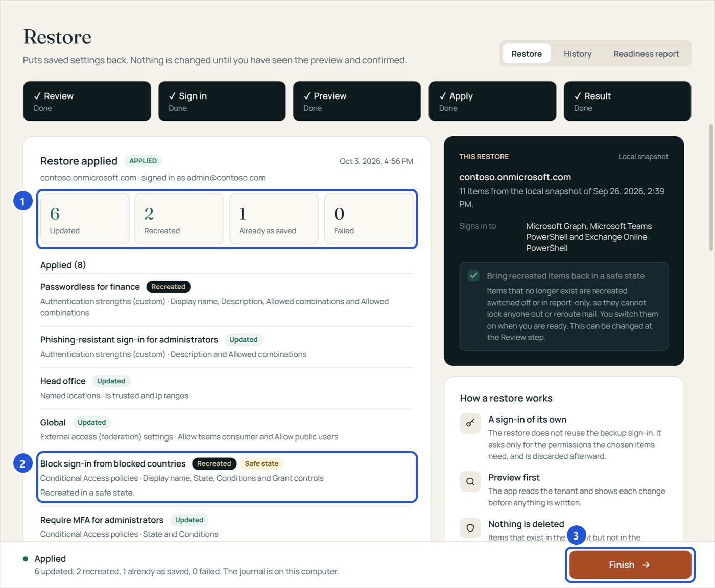715x588 pixels.
Task: Click the shield icon beside Nothing is deleted
Action: point(470,528)
